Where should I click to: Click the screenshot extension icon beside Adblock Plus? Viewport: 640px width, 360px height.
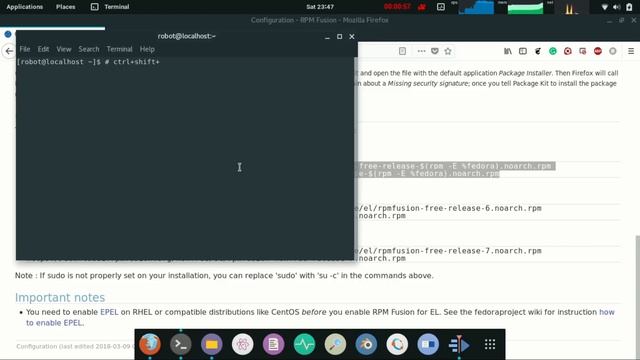[x=583, y=51]
